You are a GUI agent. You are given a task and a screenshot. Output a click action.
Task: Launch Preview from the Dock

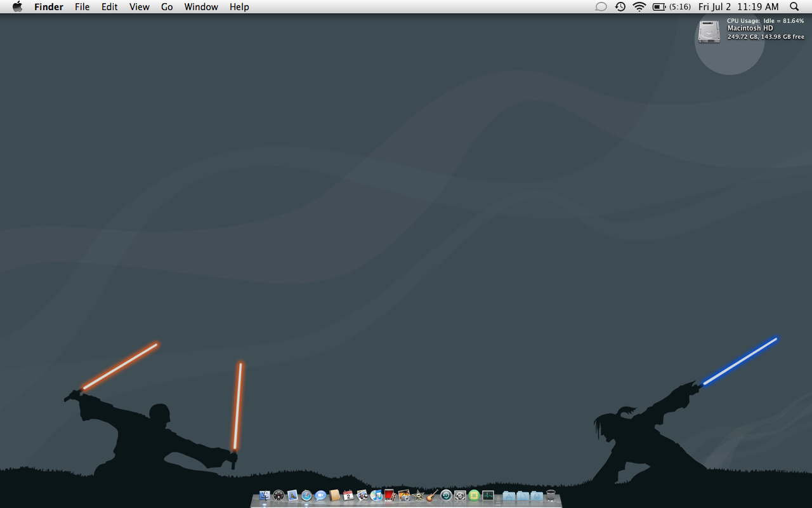pyautogui.click(x=362, y=495)
